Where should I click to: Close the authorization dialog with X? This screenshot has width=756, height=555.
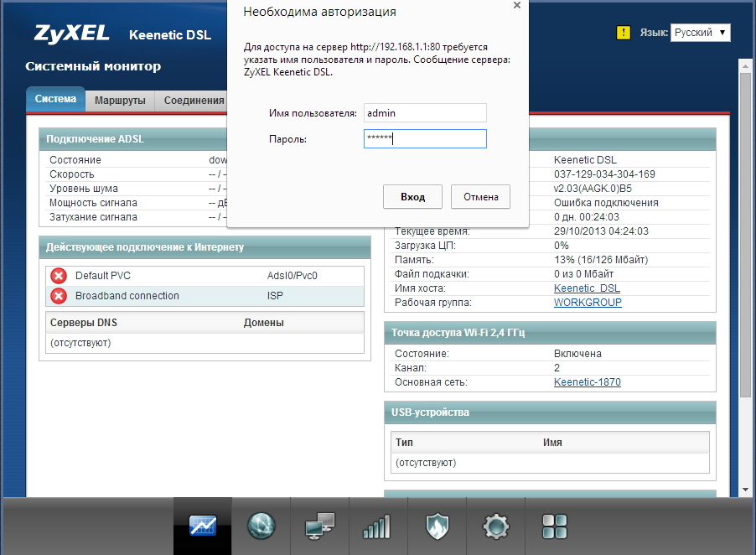point(516,6)
